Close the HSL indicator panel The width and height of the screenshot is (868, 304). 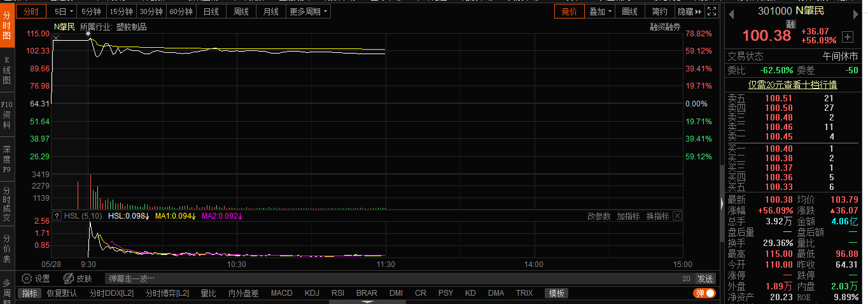point(677,216)
